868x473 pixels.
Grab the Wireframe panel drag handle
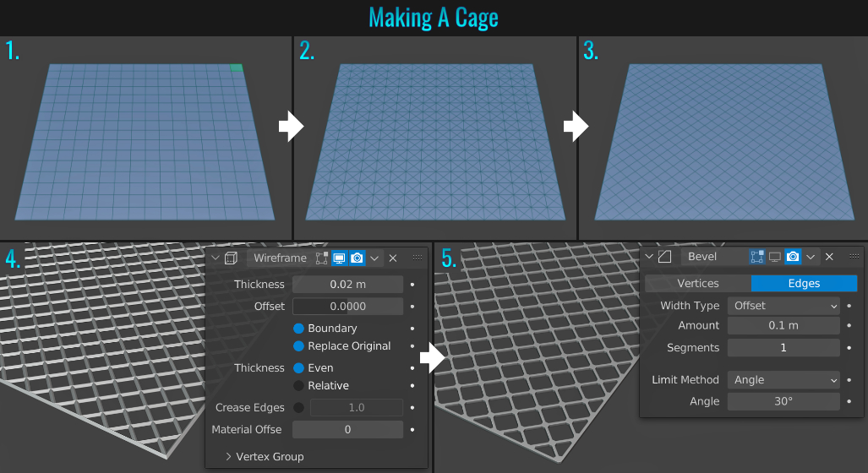point(418,258)
